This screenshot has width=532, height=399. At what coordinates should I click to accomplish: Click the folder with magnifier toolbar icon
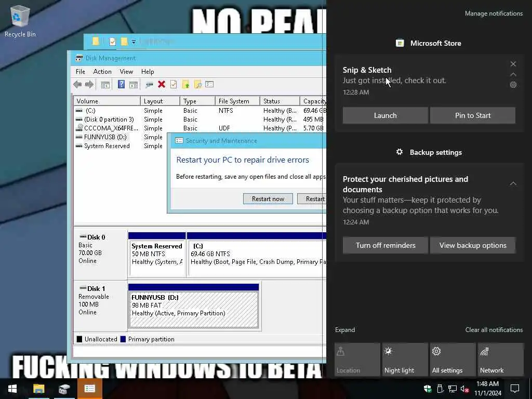pyautogui.click(x=197, y=85)
